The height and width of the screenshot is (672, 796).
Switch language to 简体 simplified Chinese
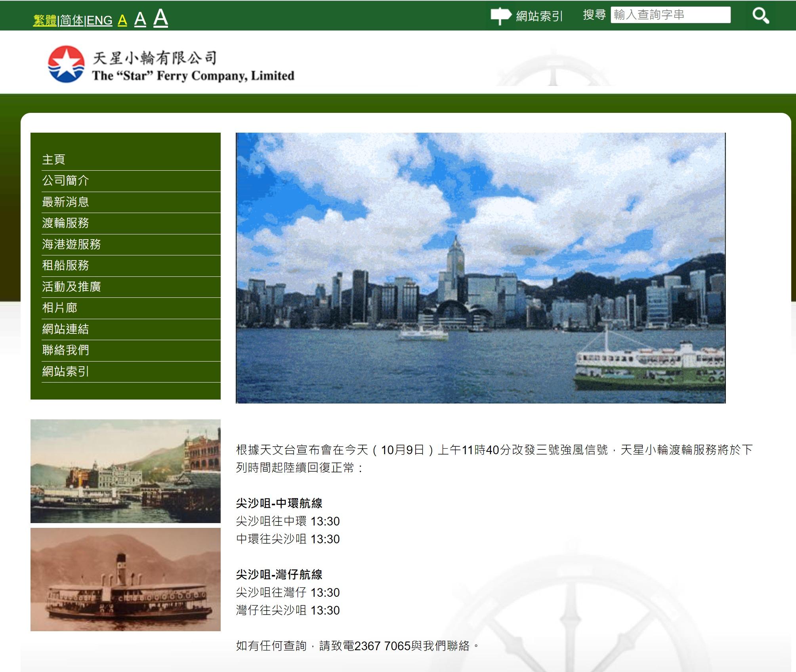tap(72, 20)
